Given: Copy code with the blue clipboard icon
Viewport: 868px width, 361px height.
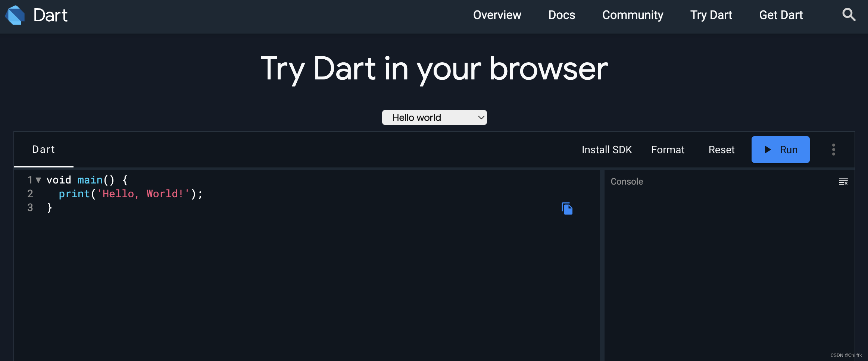Looking at the screenshot, I should tap(567, 208).
